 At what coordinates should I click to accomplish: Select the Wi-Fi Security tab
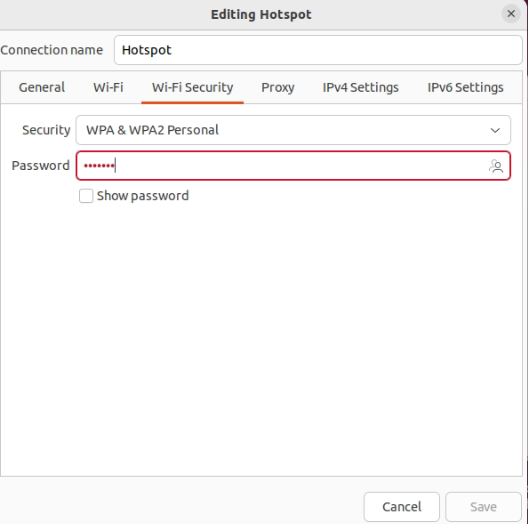coord(192,88)
